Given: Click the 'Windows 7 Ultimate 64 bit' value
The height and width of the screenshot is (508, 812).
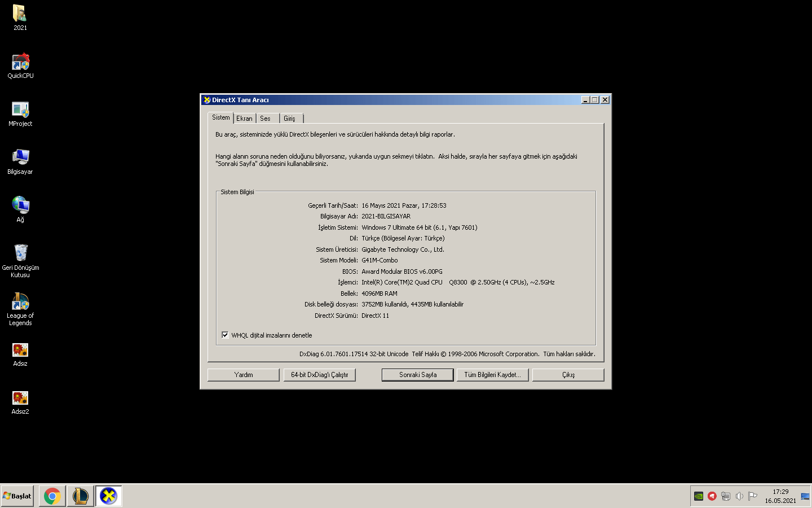Looking at the screenshot, I should (x=420, y=227).
